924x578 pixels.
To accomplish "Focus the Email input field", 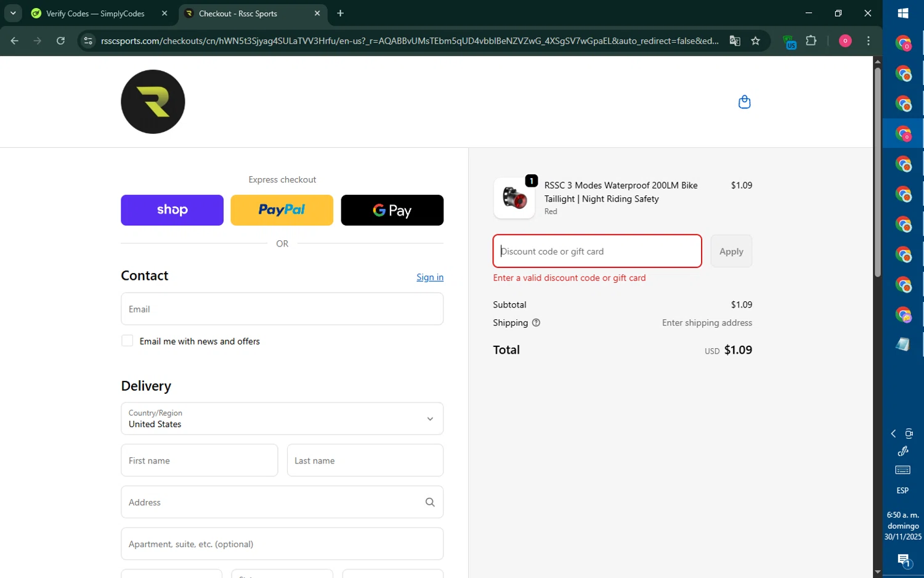I will coord(282,309).
